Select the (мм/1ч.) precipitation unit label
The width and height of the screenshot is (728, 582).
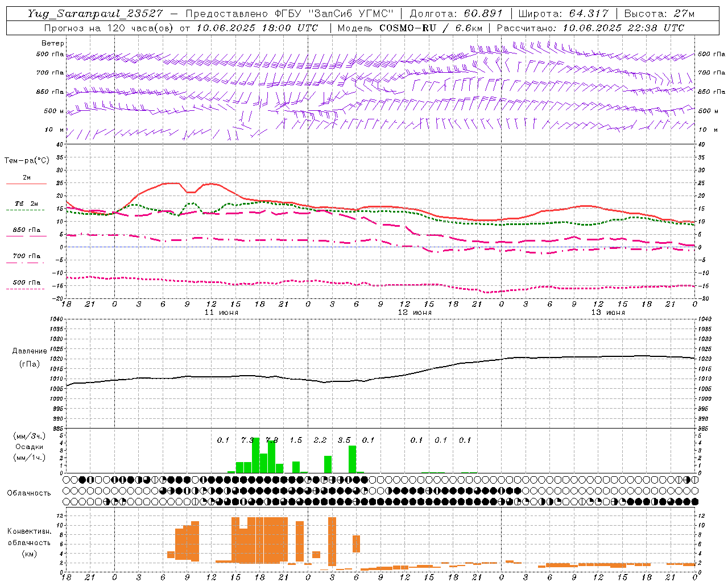coord(30,458)
